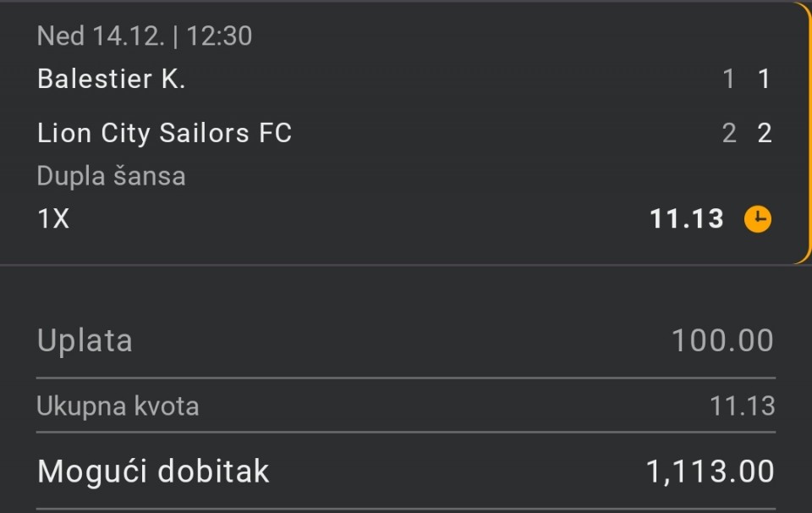Click the divider line under the Uplata row
Screen dimensions: 812x513
(x=406, y=378)
